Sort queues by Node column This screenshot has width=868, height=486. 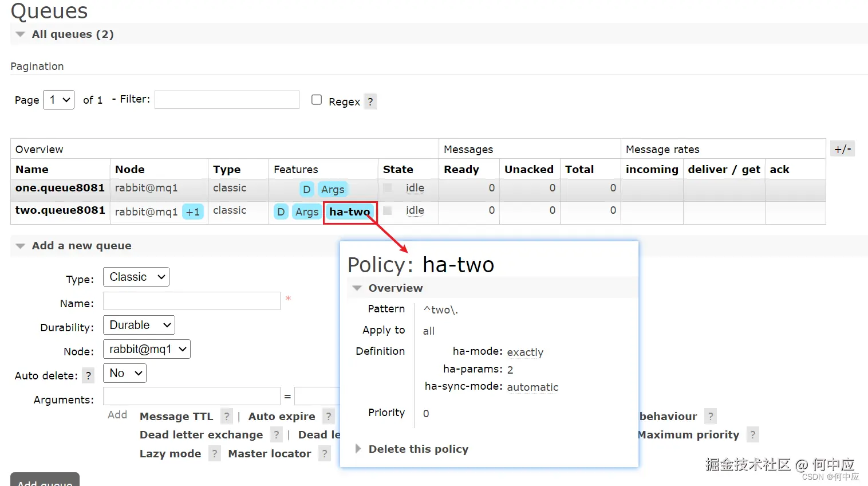130,169
